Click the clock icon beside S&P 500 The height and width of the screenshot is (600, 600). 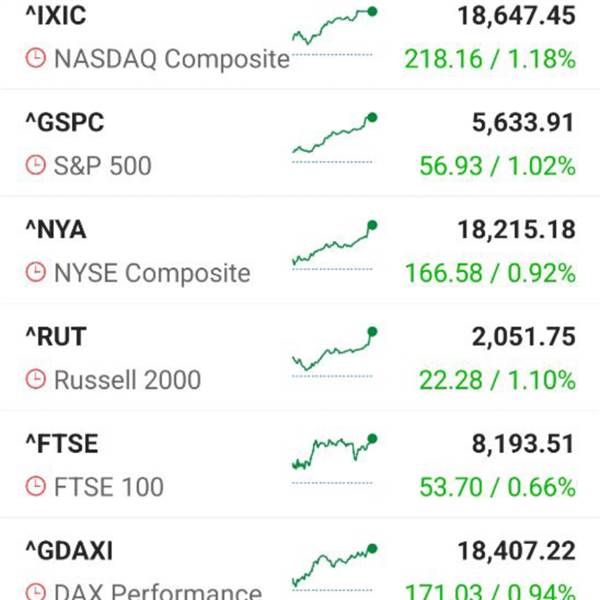[36, 165]
